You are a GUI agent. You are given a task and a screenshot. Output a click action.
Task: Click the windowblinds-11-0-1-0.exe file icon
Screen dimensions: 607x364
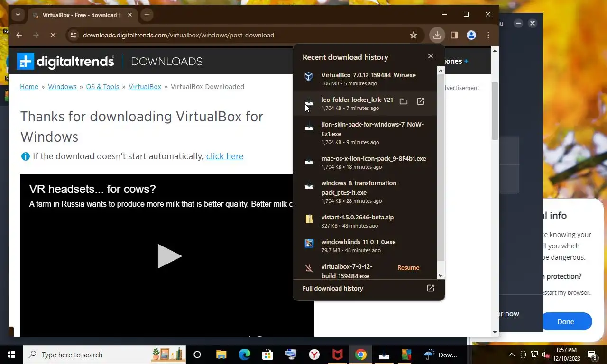tap(309, 243)
